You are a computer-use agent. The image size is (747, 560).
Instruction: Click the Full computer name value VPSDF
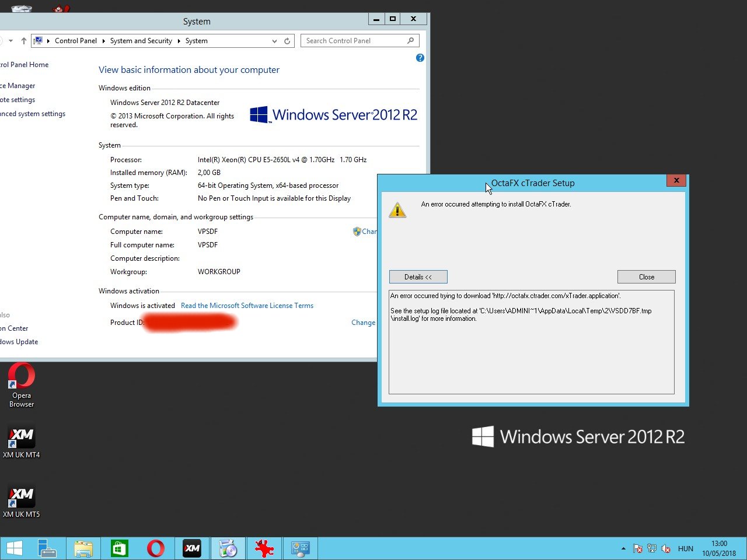[208, 245]
